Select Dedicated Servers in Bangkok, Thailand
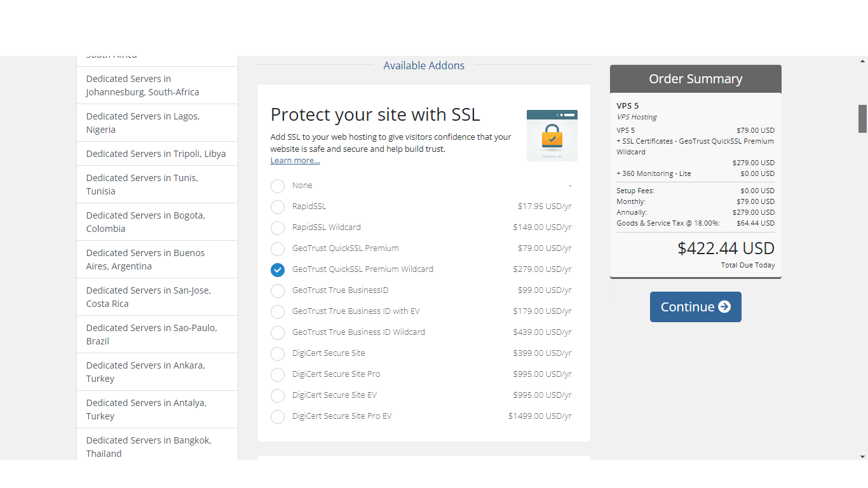The width and height of the screenshot is (868, 488). [x=157, y=445]
